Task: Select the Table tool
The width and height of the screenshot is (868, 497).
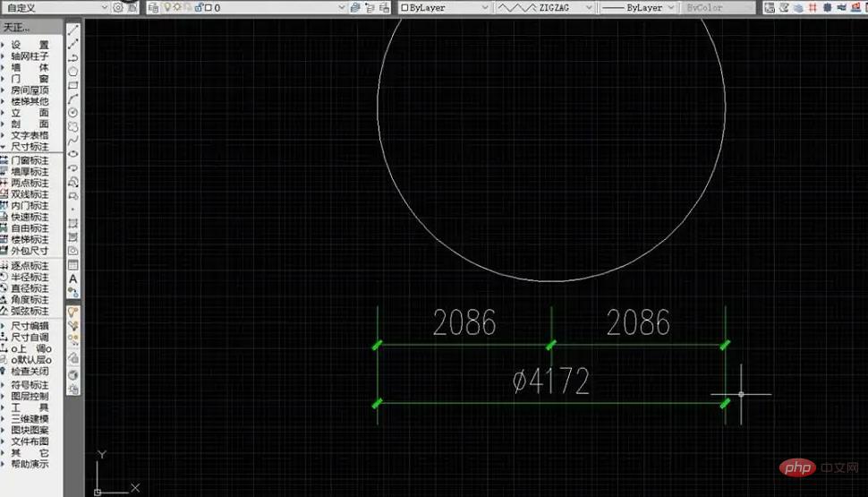Action: tap(72, 265)
